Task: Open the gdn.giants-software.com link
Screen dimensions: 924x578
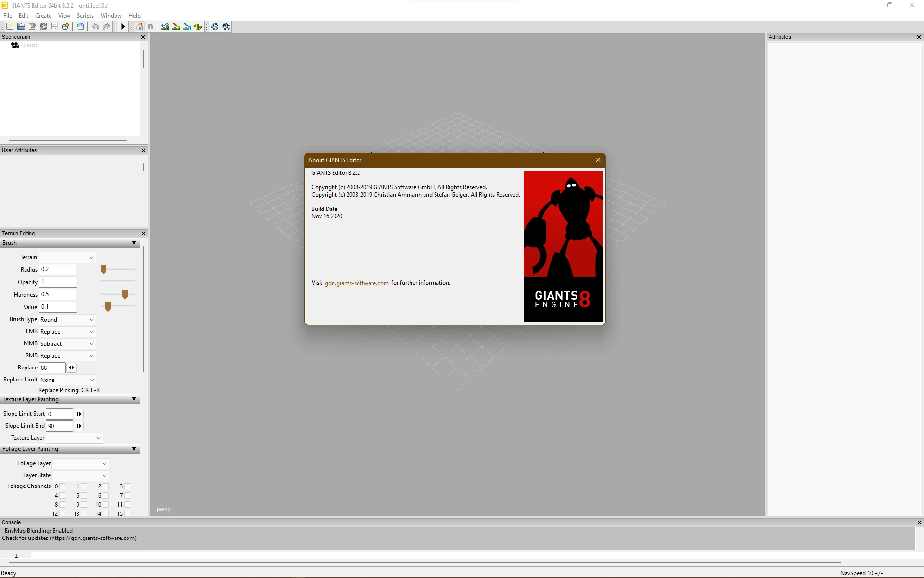Action: (357, 283)
